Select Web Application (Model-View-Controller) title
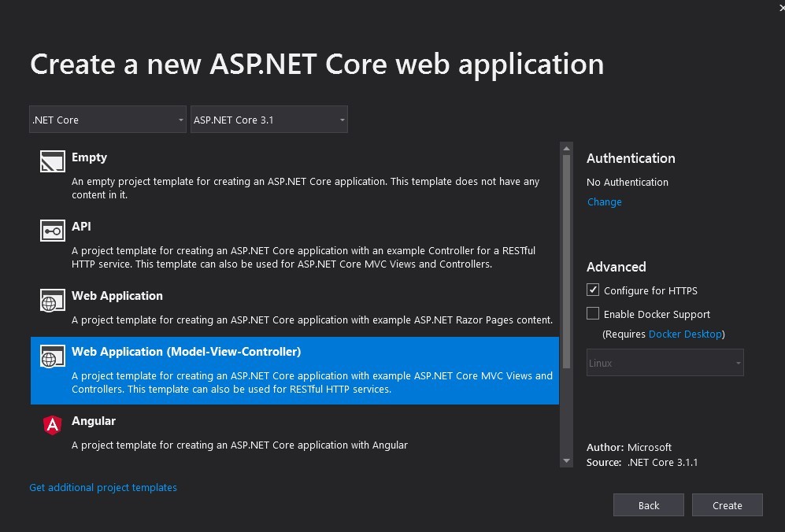The image size is (785, 532). 187,351
